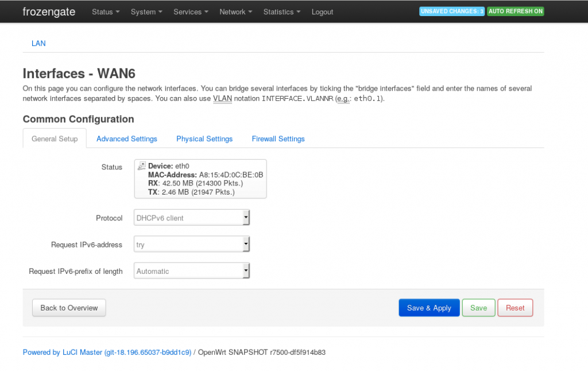Open the Services menu

click(191, 11)
